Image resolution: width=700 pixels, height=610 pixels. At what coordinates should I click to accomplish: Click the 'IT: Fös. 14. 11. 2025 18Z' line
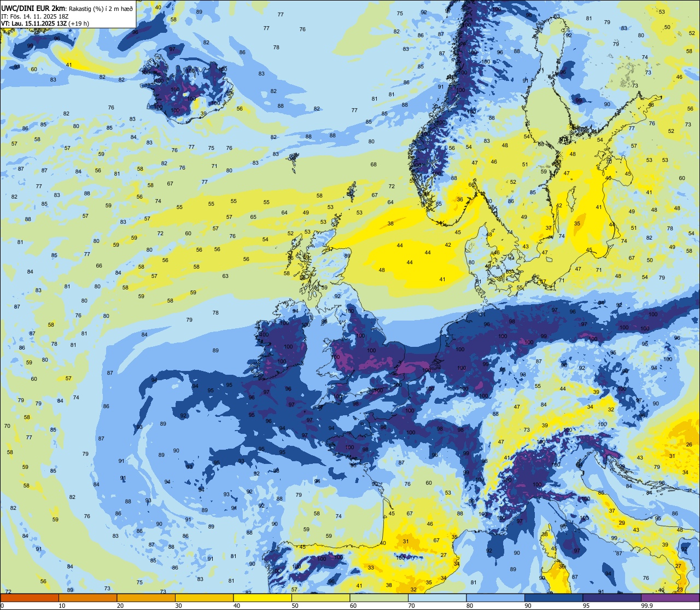pyautogui.click(x=35, y=16)
